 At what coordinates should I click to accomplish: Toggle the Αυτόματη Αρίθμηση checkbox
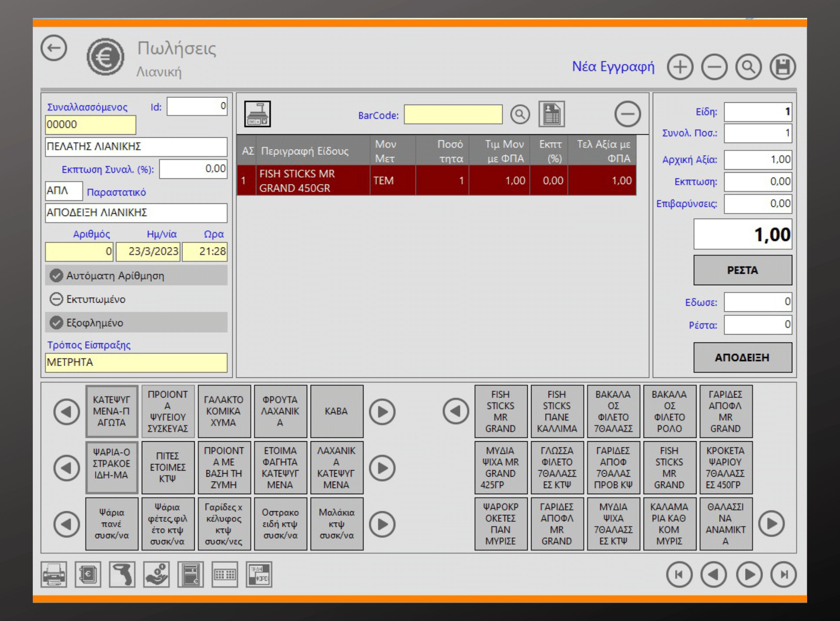tap(56, 276)
